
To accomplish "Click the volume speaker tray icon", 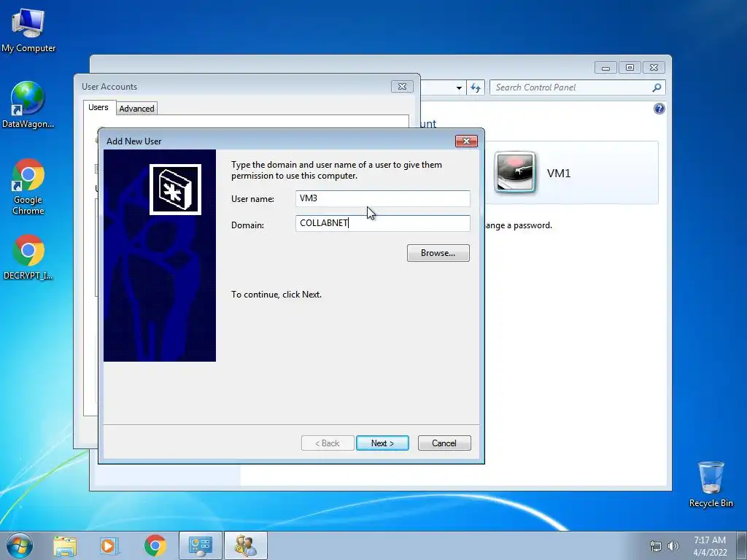I will point(673,546).
